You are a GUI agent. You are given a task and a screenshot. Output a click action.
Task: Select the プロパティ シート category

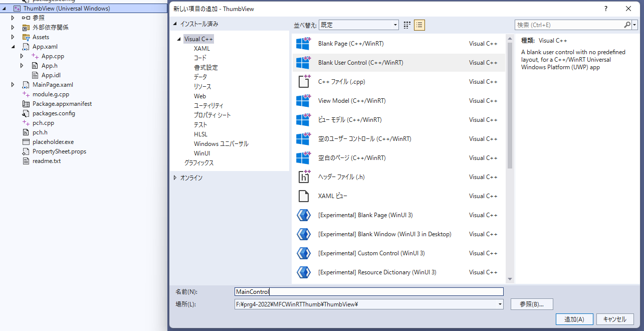(212, 115)
